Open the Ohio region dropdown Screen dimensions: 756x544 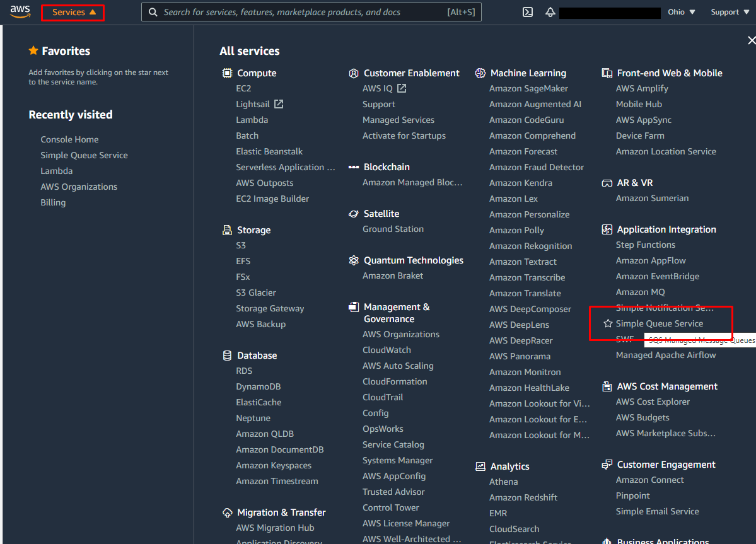tap(682, 12)
